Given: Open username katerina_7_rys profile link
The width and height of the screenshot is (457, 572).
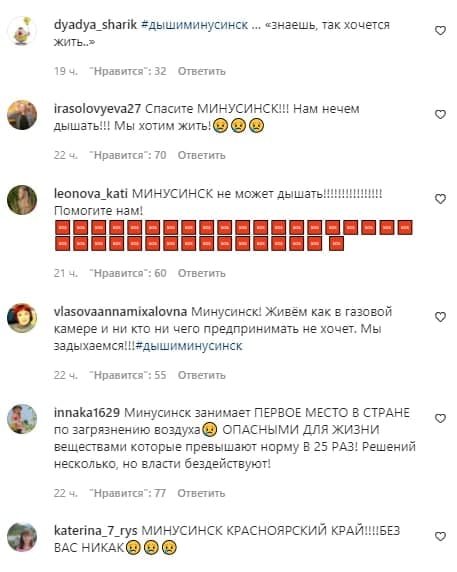Looking at the screenshot, I should 96,531.
